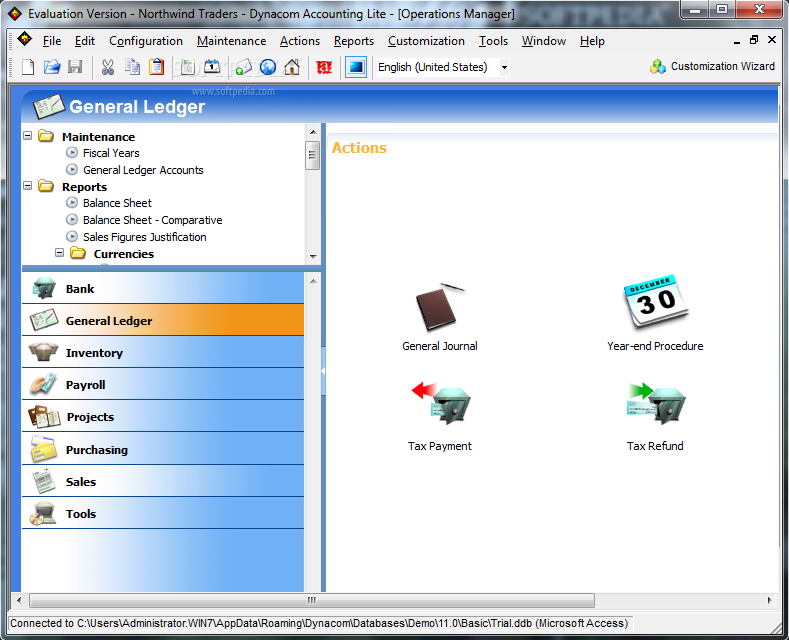
Task: Click the module list scroll up arrow
Action: (x=313, y=281)
